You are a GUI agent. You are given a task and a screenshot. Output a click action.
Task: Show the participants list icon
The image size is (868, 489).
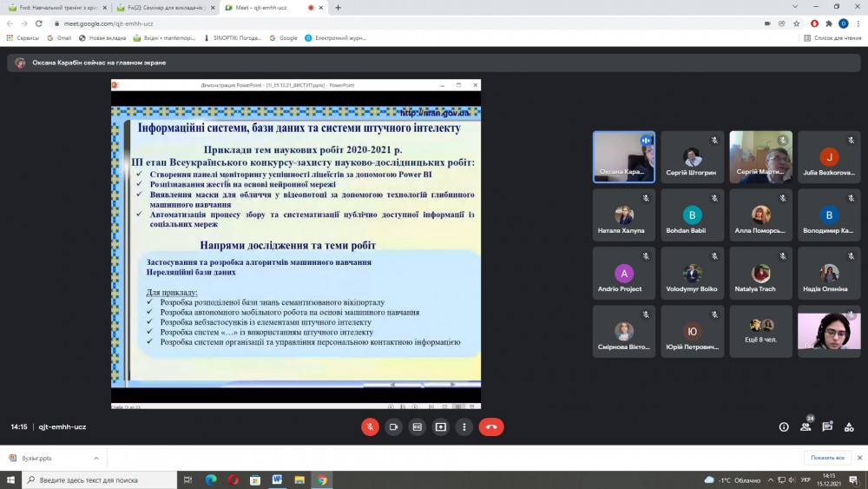coord(806,427)
